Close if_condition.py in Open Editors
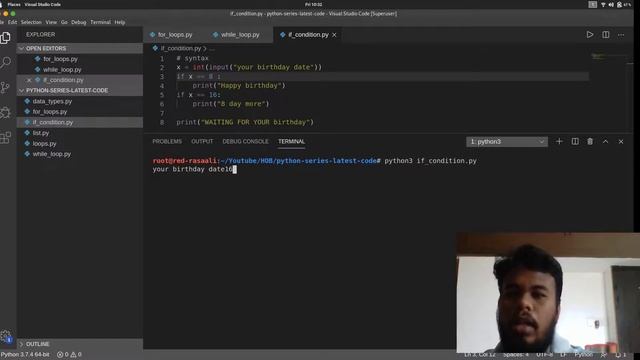640x360 pixels. click(29, 80)
